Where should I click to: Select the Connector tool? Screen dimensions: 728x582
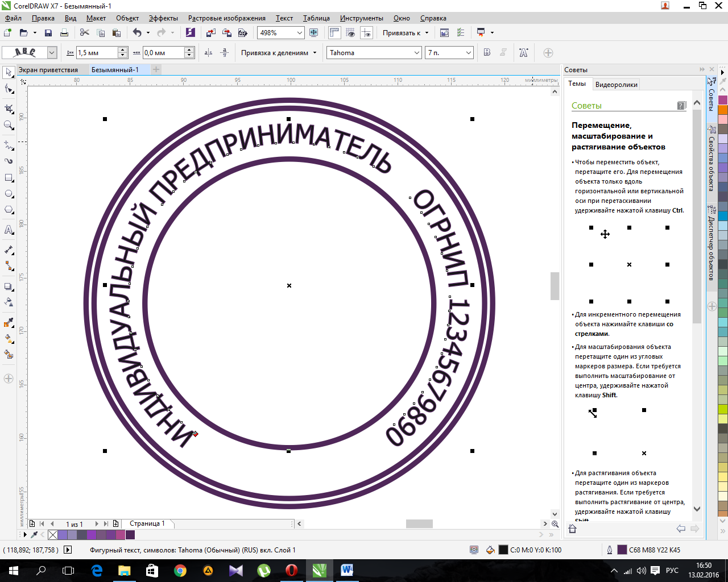(9, 265)
